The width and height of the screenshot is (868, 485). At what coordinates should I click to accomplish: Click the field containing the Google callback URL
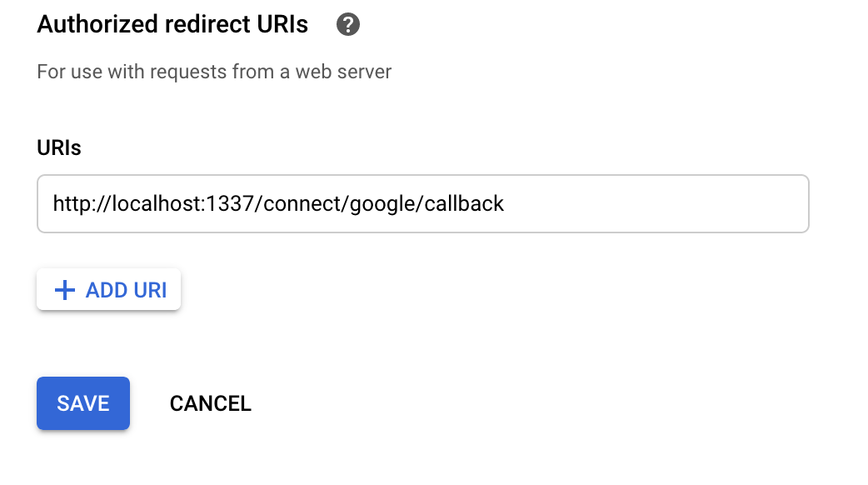tap(422, 203)
